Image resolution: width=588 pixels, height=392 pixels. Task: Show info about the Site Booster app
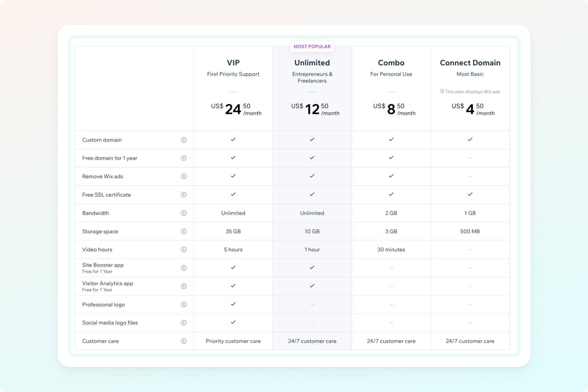pos(183,268)
